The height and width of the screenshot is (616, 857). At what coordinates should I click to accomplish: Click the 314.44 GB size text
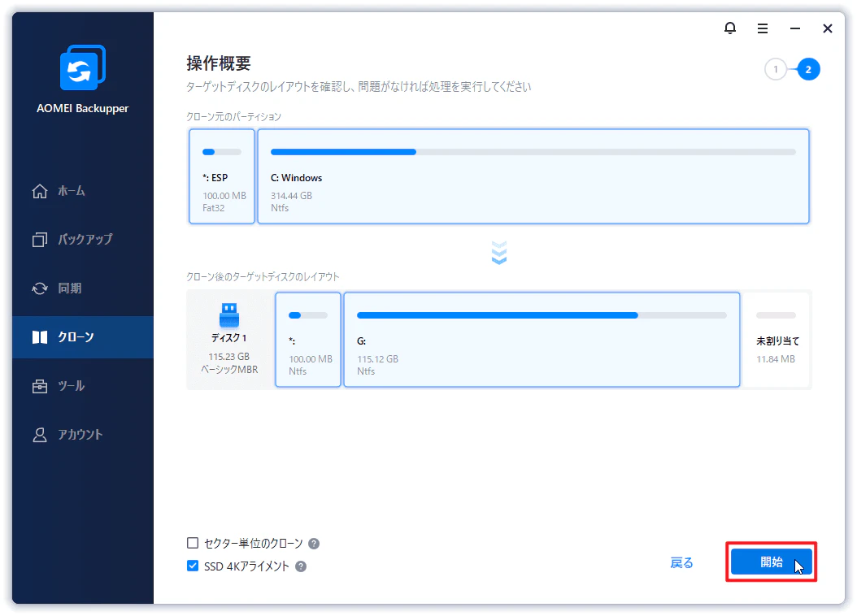coord(291,196)
